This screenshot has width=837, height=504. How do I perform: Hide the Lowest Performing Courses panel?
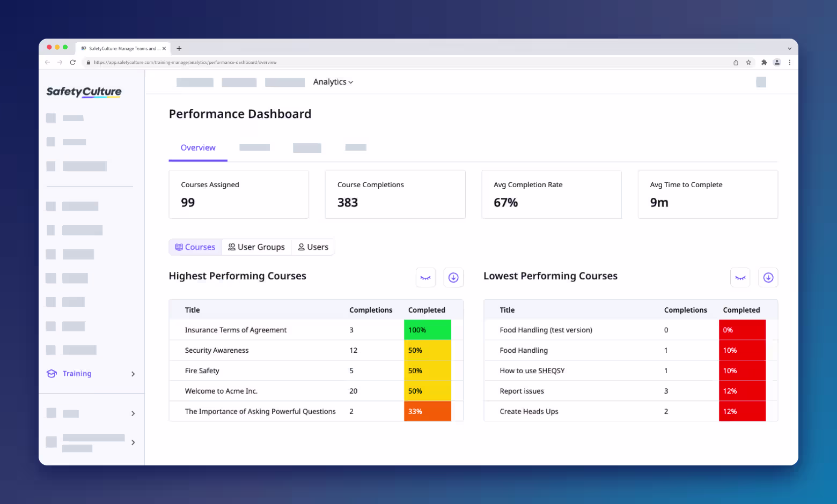click(740, 278)
